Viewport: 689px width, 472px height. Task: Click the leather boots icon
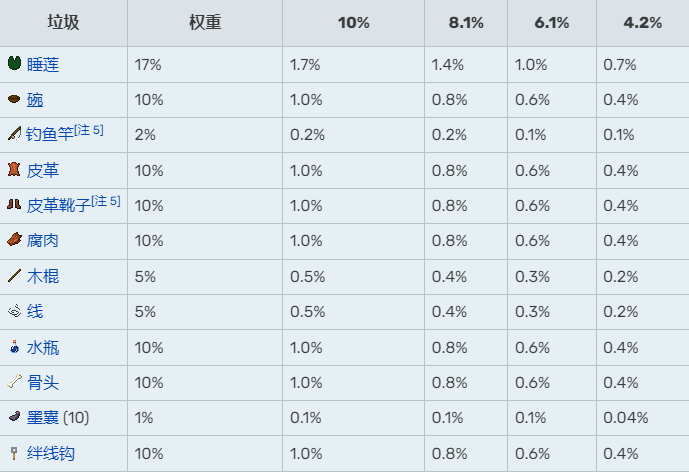(14, 204)
